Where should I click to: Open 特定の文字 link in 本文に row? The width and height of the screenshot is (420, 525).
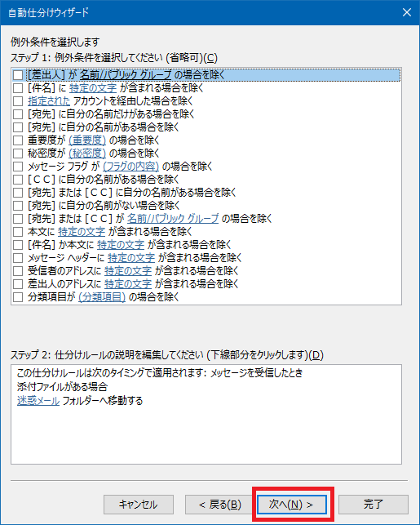[x=82, y=232]
